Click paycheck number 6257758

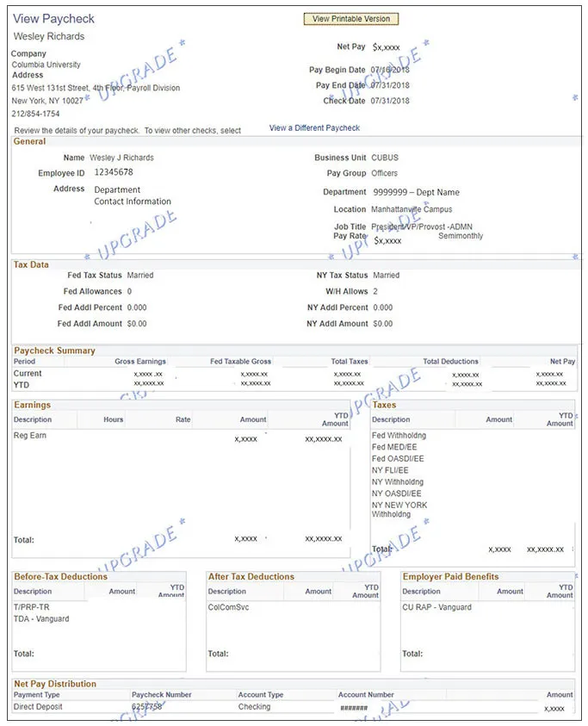(146, 707)
